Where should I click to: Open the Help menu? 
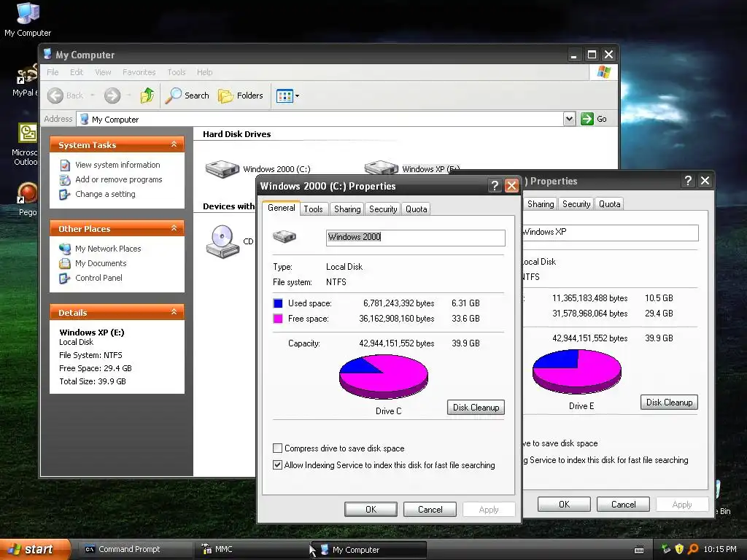click(x=204, y=72)
